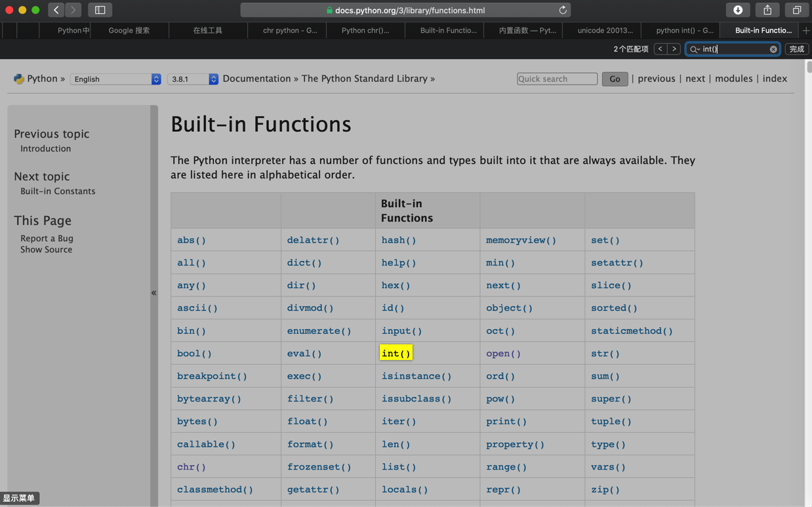Open the downloads icon in toolbar
The height and width of the screenshot is (507, 812).
pyautogui.click(x=738, y=10)
